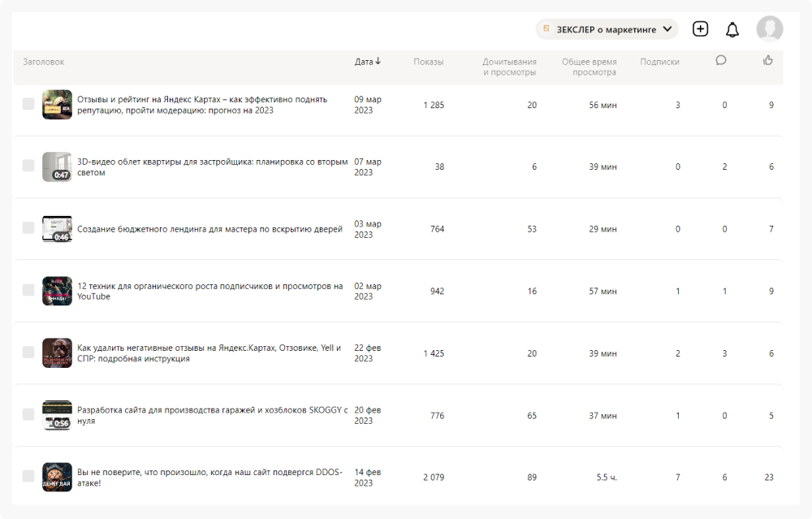
Task: Select checkbox for Яндекс Картах reputation article
Action: coord(28,104)
